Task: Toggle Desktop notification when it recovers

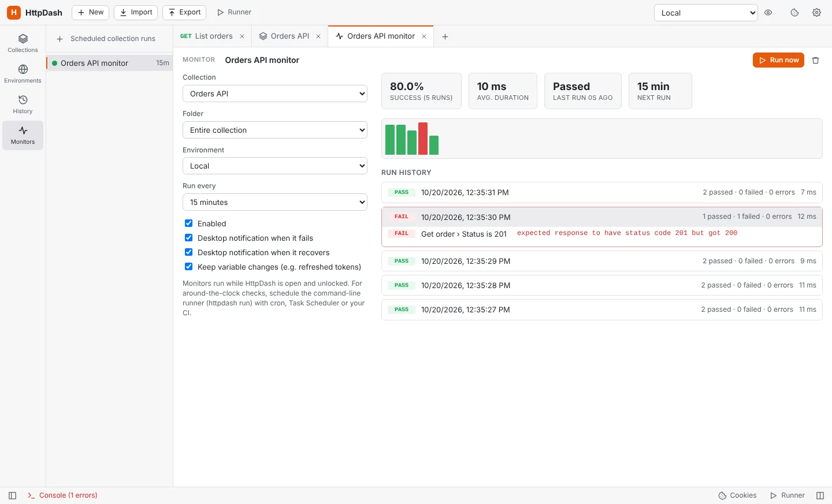Action: pyautogui.click(x=188, y=252)
